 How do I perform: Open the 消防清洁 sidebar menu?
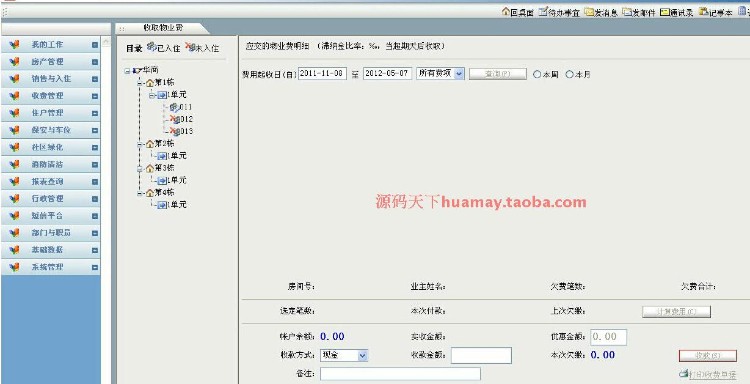[x=51, y=165]
